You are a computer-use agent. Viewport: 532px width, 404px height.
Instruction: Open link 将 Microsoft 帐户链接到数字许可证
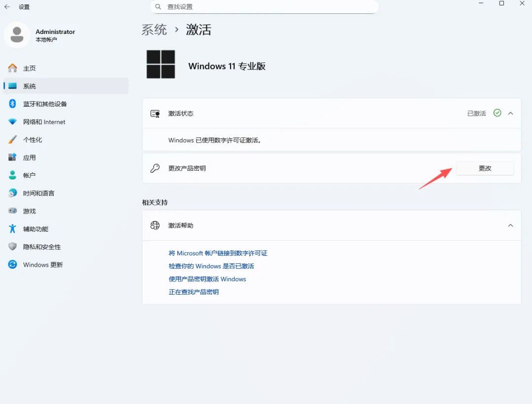click(218, 253)
